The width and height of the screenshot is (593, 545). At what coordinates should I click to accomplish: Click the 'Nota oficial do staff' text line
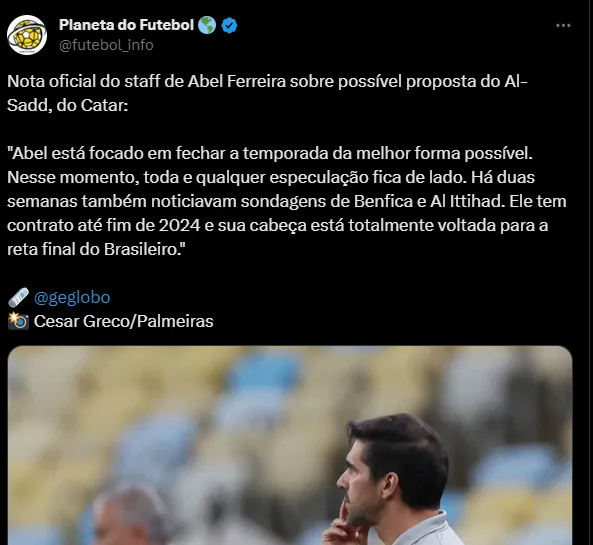click(x=267, y=81)
